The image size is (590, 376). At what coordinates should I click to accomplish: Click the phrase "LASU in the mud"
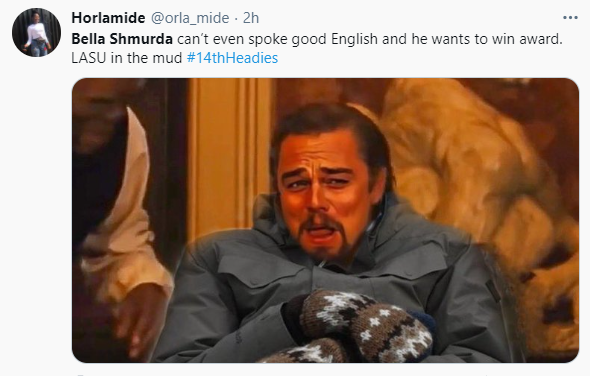click(126, 58)
